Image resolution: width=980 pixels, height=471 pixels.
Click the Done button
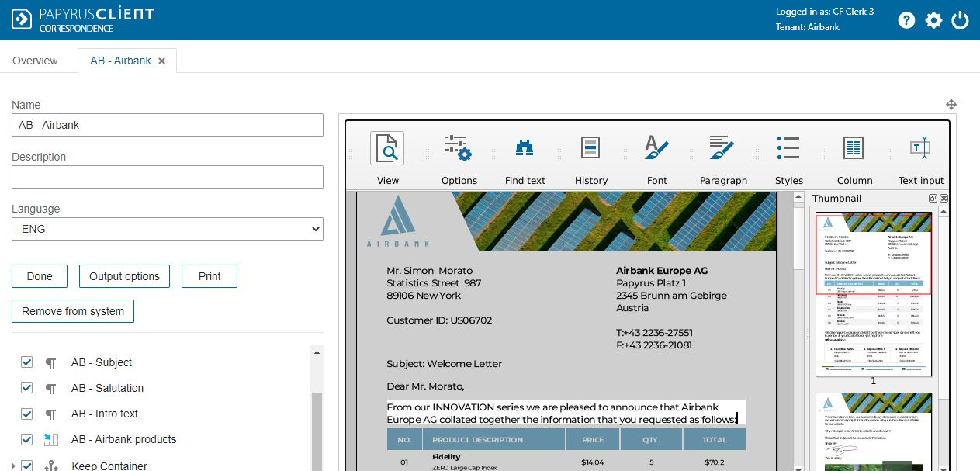[x=40, y=276]
